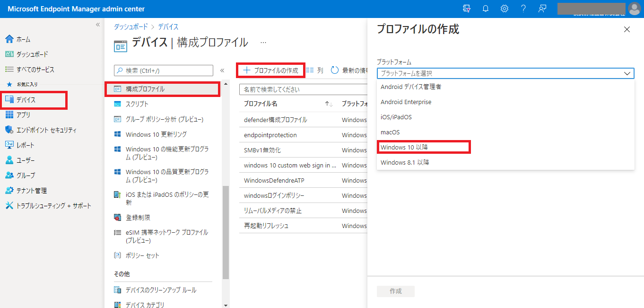Choose Android Enterprise platform
The width and height of the screenshot is (644, 308).
(x=505, y=102)
